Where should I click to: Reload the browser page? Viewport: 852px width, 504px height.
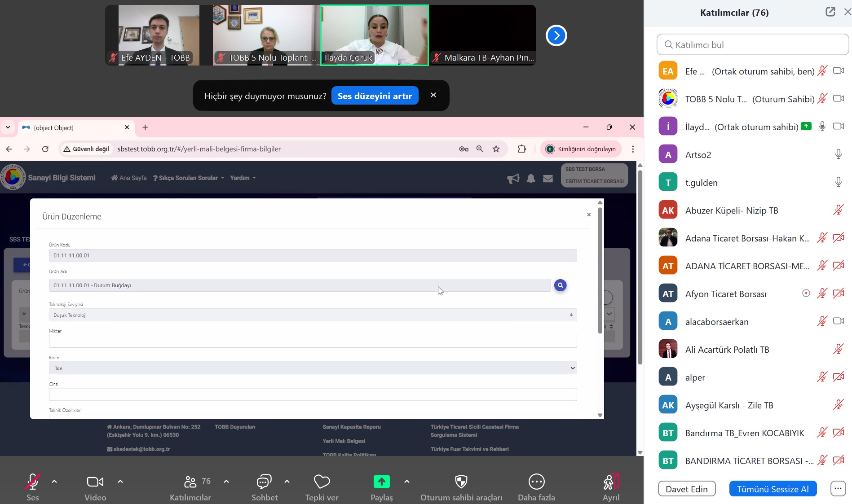[x=45, y=149]
